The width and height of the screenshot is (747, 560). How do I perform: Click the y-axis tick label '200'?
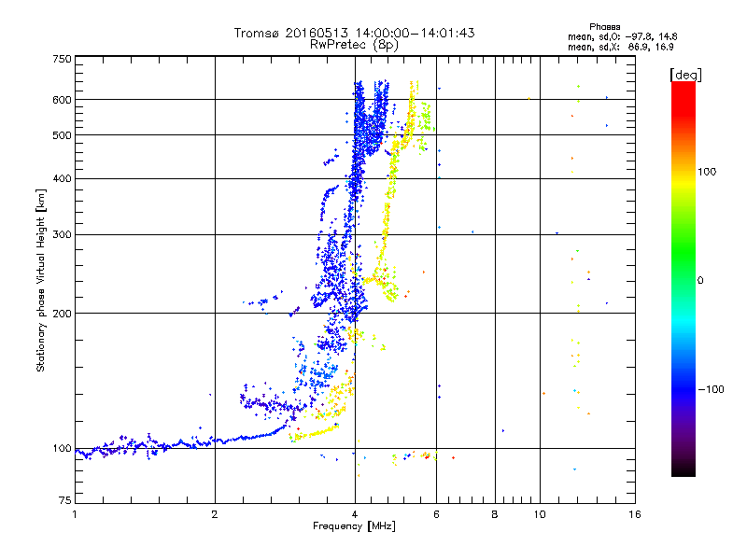click(63, 314)
